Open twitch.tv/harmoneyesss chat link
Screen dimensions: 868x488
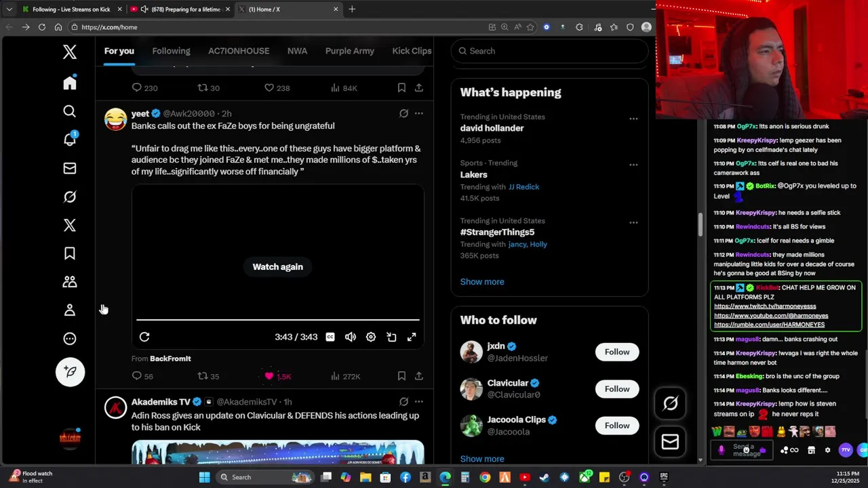(765, 306)
